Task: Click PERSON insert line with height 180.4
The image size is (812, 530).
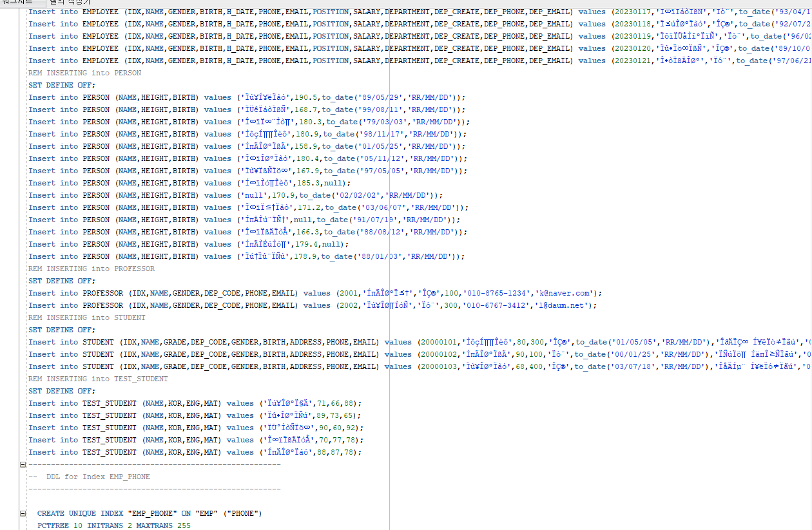Action: pos(248,158)
